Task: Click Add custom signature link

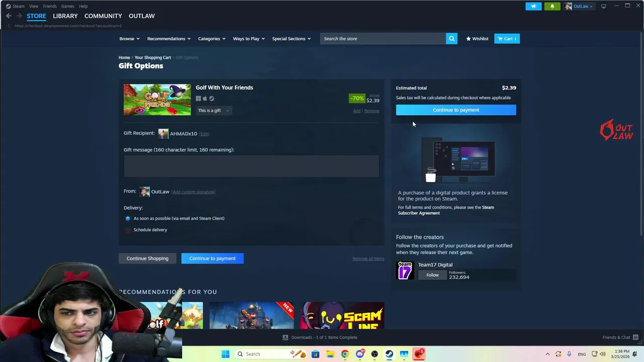Action: 193,192
